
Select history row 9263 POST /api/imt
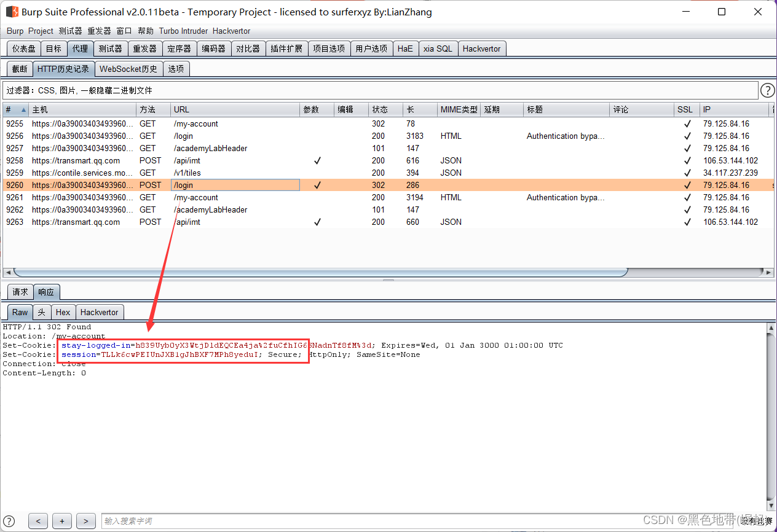click(388, 222)
